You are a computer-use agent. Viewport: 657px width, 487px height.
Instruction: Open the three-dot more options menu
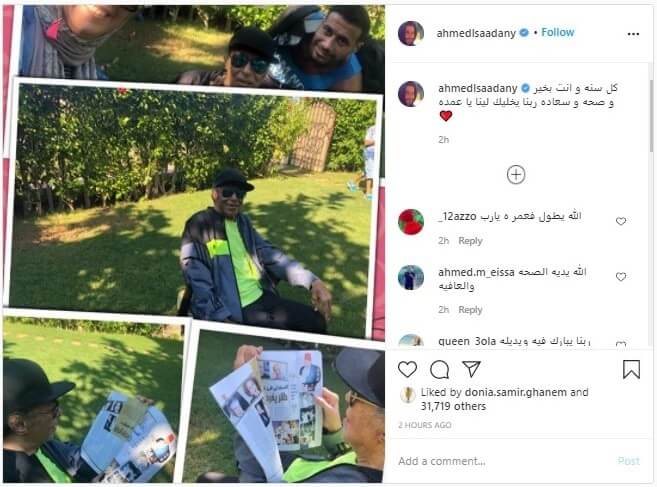click(x=633, y=34)
